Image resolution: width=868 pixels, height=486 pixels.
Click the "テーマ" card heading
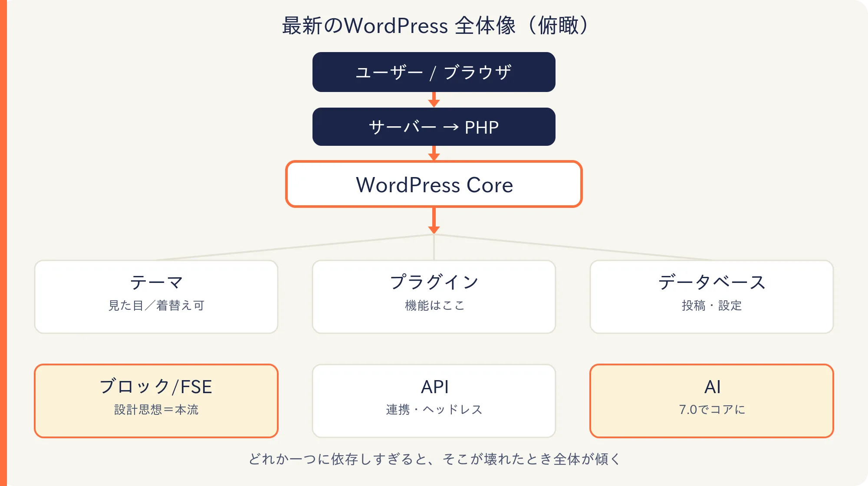pyautogui.click(x=156, y=282)
